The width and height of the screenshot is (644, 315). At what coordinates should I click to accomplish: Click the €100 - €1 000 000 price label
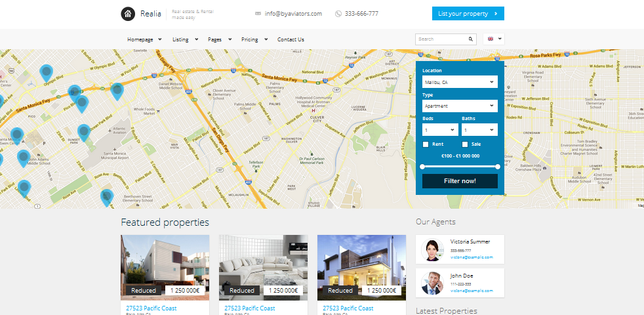[460, 156]
